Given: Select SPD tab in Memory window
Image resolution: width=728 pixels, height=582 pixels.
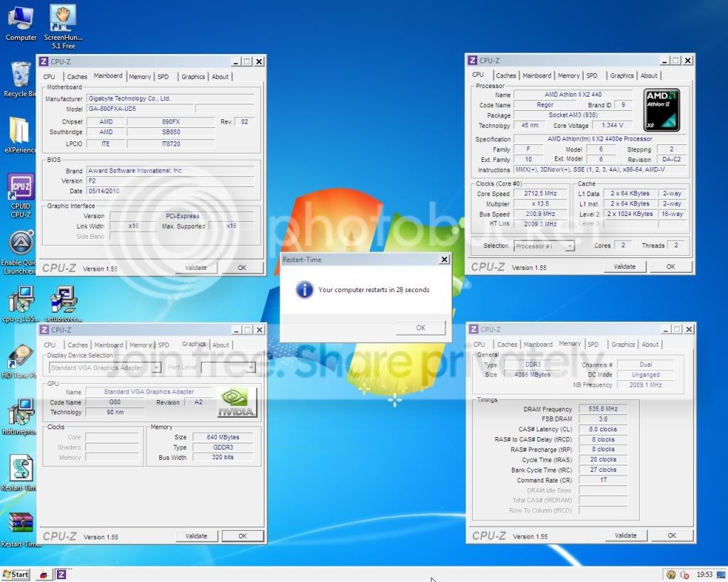Looking at the screenshot, I should tap(593, 345).
